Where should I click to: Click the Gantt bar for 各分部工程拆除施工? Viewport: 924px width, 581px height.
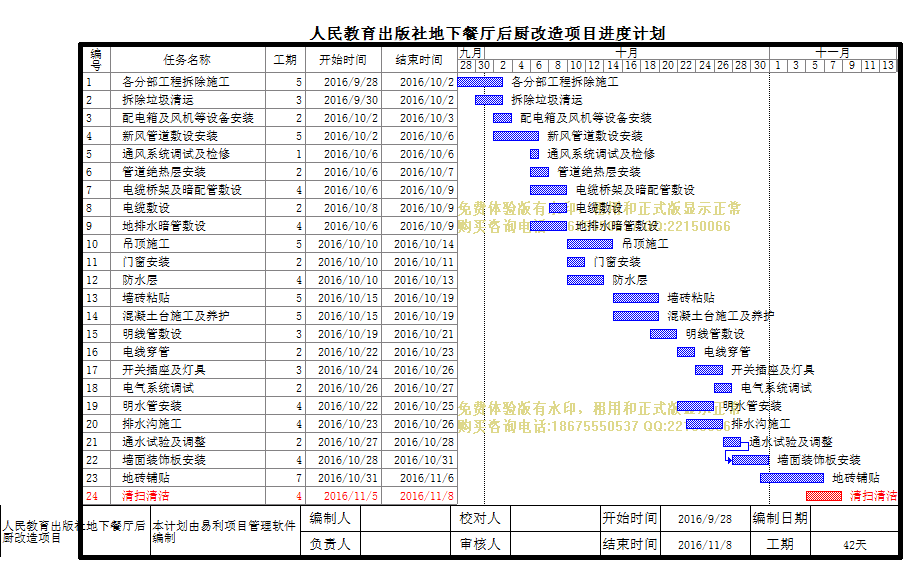coord(480,82)
